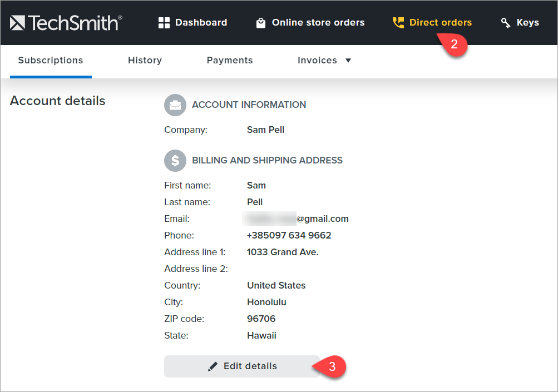
Task: Select the key icon beside Keys
Action: click(505, 22)
